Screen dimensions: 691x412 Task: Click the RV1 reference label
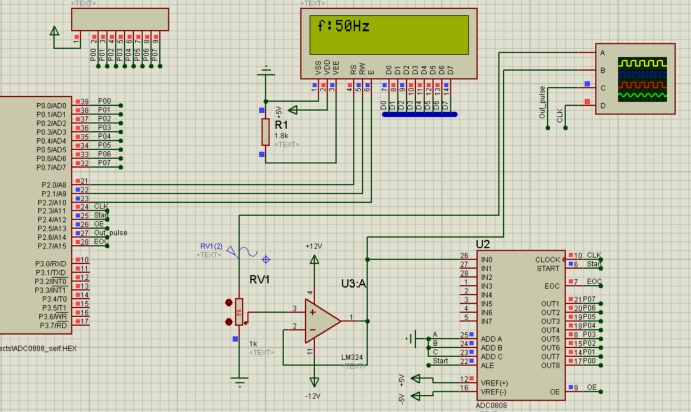pos(259,279)
